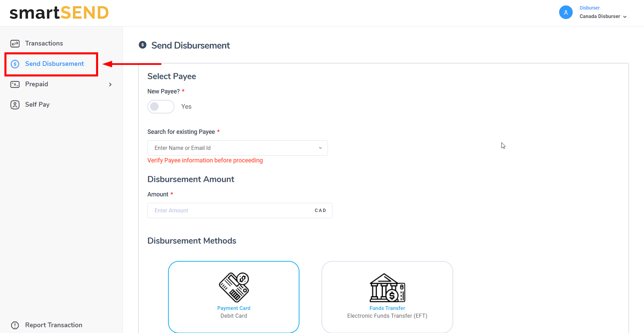Select Self Pay in the sidebar

click(37, 105)
